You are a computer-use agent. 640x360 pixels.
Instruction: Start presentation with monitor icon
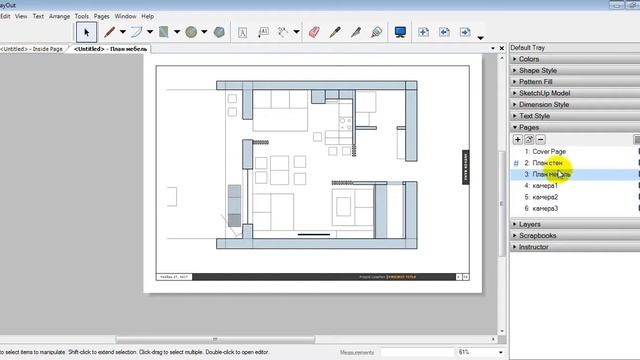[400, 32]
